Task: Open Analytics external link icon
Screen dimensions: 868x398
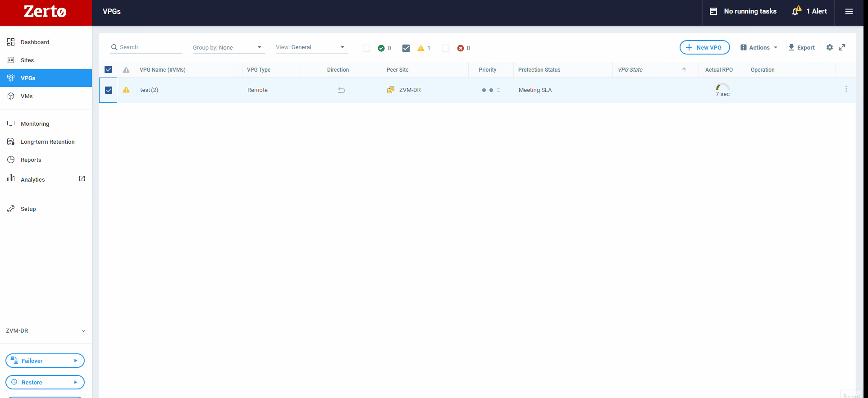Action: tap(82, 178)
